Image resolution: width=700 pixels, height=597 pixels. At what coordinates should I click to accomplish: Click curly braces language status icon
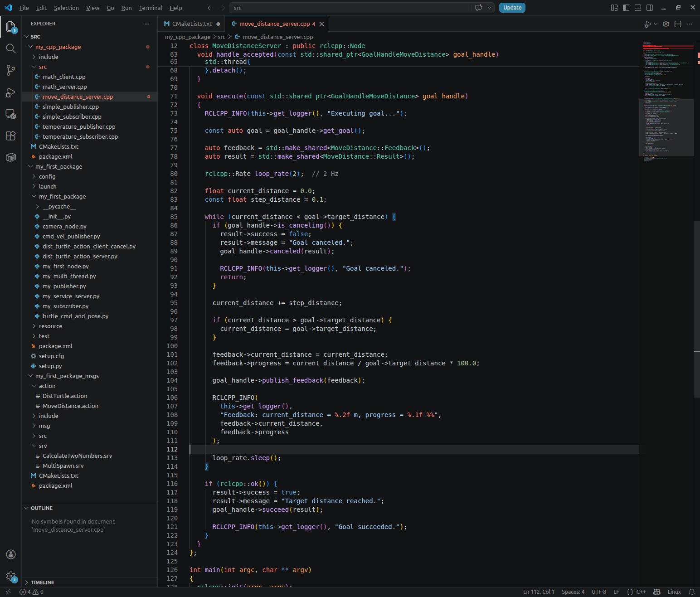pos(630,592)
